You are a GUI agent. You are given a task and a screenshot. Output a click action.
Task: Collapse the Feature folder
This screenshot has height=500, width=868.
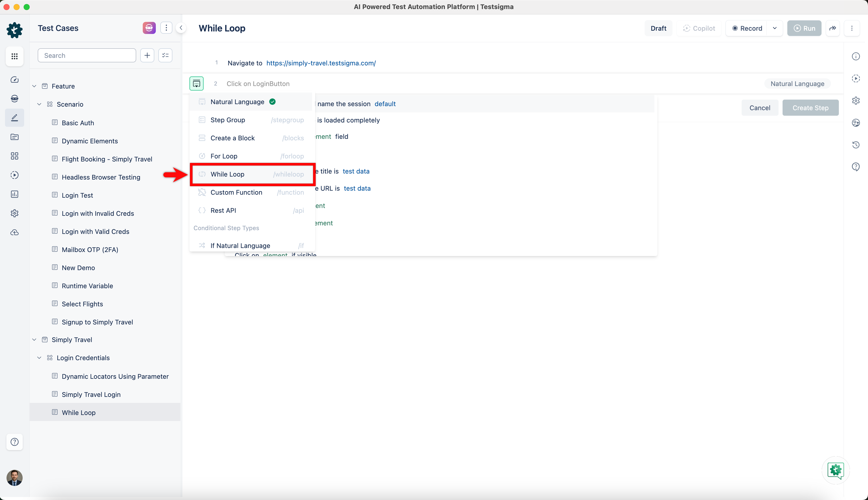34,86
